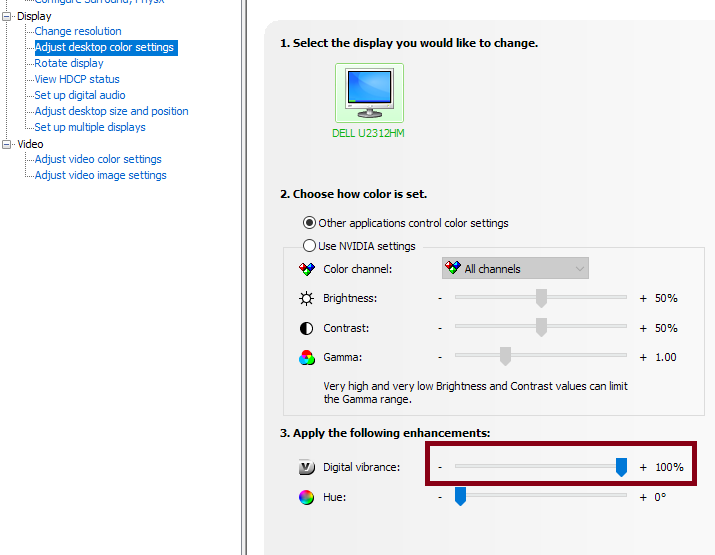
Task: Click the Brightness 50% value
Action: pyautogui.click(x=666, y=298)
